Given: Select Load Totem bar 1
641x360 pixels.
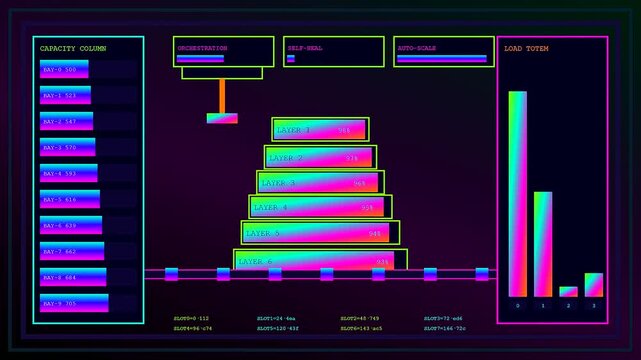Looking at the screenshot, I should [x=543, y=244].
